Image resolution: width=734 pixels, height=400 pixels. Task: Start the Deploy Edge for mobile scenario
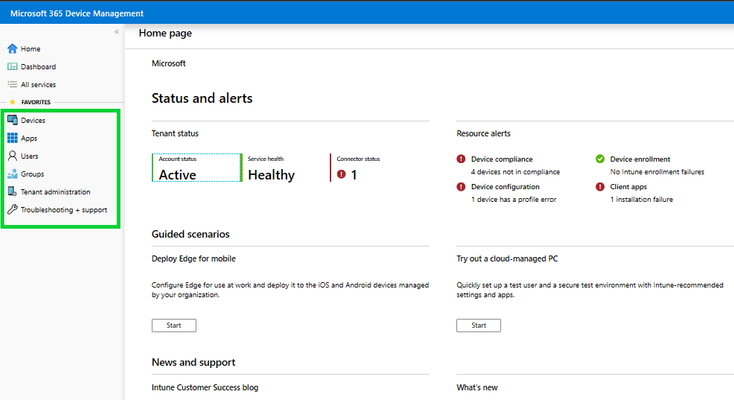[x=174, y=325]
